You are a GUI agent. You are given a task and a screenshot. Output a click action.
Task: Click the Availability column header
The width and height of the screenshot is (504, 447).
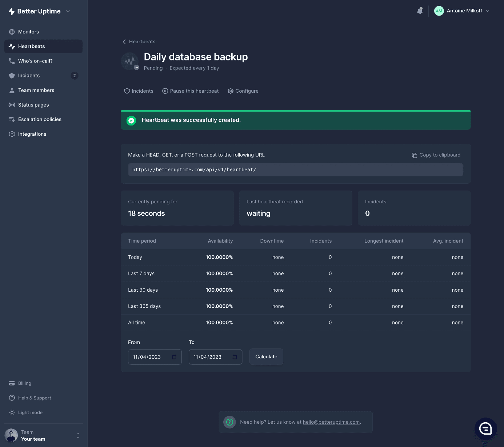click(x=220, y=241)
